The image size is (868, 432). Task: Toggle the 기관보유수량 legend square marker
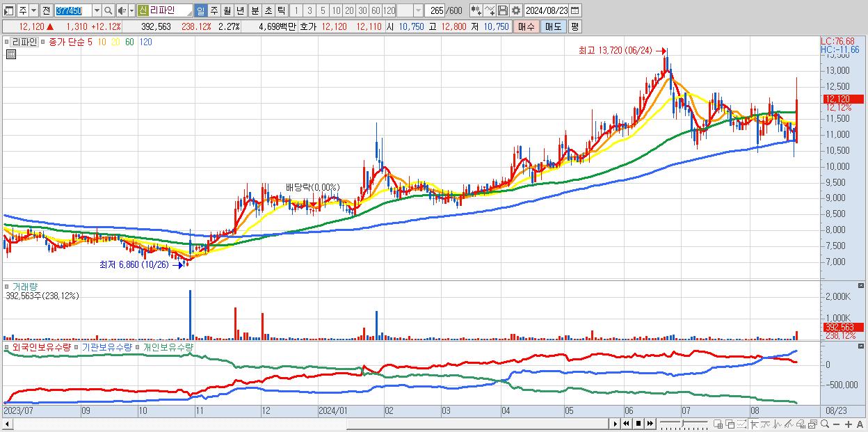[77, 347]
